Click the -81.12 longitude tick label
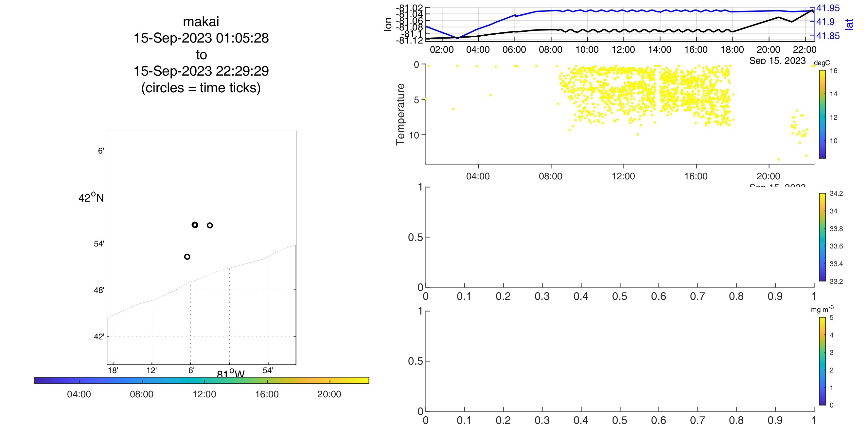The height and width of the screenshot is (434, 868). click(x=409, y=41)
